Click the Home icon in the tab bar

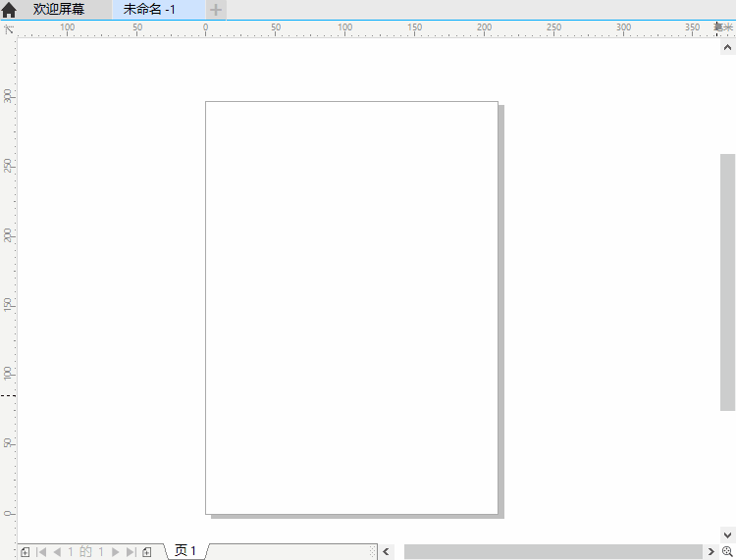click(x=9, y=10)
